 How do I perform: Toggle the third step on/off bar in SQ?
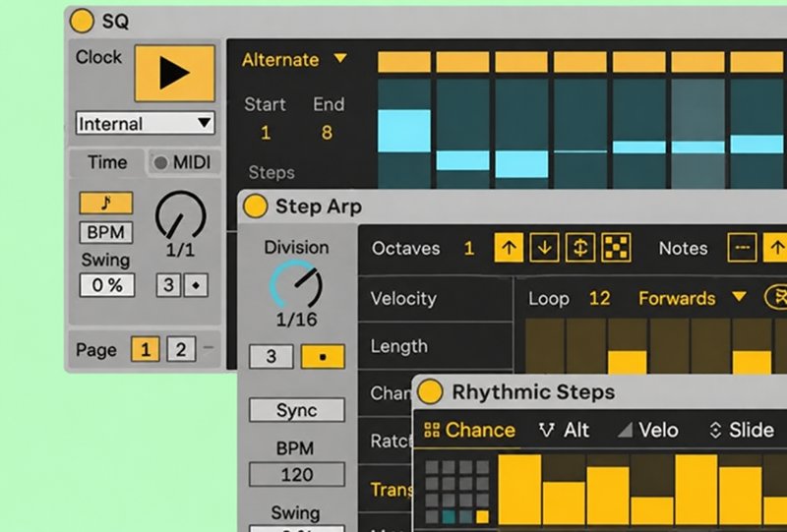click(521, 62)
